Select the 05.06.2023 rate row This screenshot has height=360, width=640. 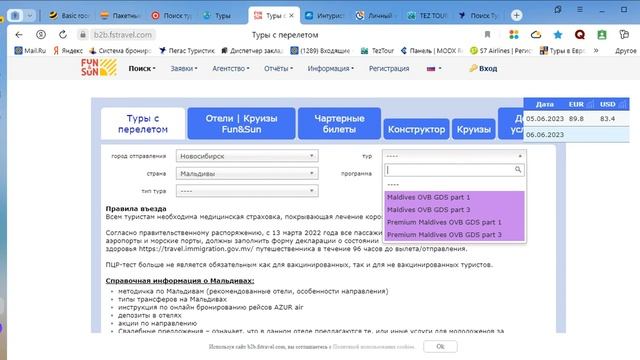coord(576,119)
